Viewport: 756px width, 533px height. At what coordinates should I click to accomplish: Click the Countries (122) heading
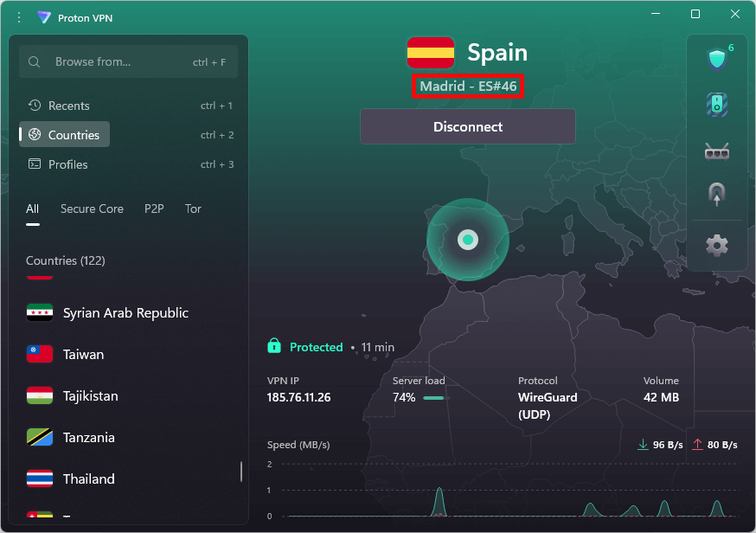[66, 260]
